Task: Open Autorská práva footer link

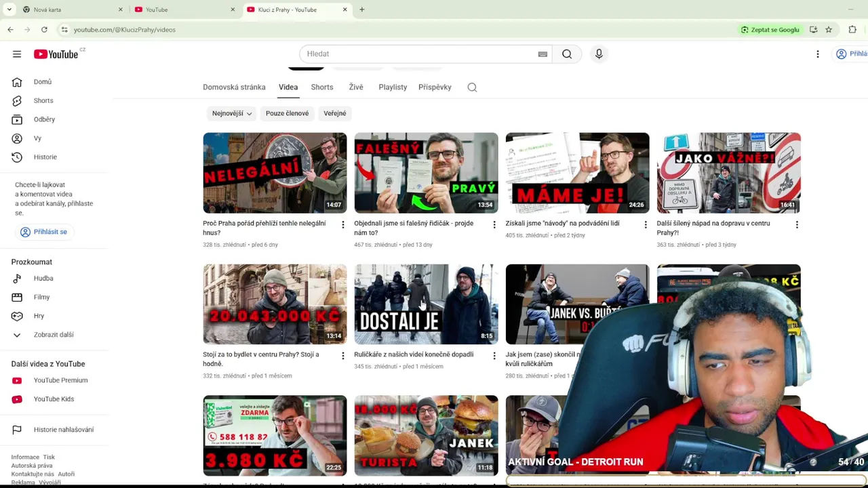Action: (x=32, y=466)
